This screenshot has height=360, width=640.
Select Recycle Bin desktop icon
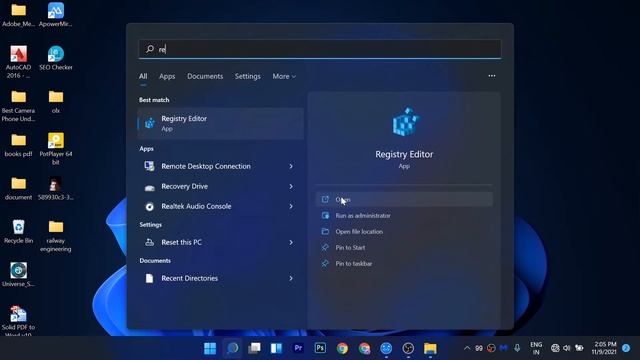18,231
